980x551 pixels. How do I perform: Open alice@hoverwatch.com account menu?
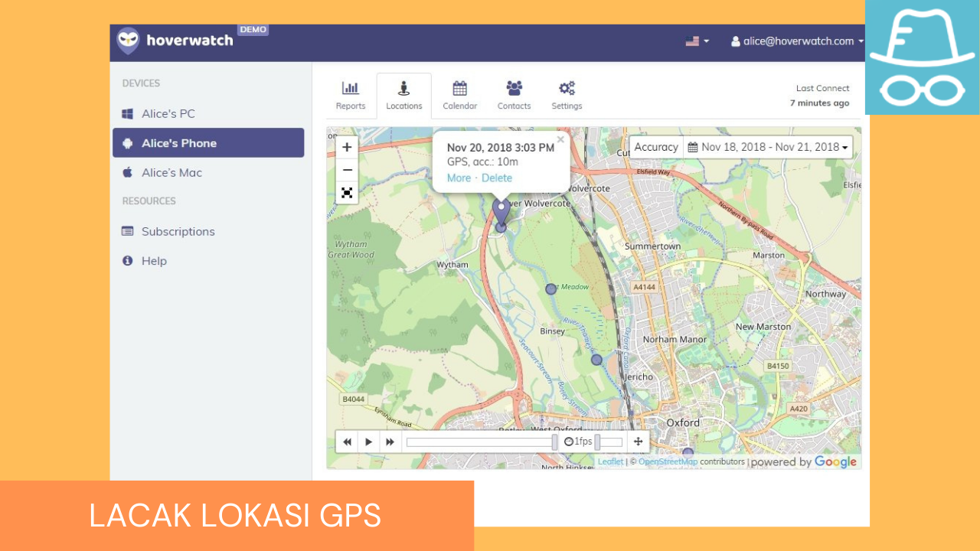coord(797,41)
